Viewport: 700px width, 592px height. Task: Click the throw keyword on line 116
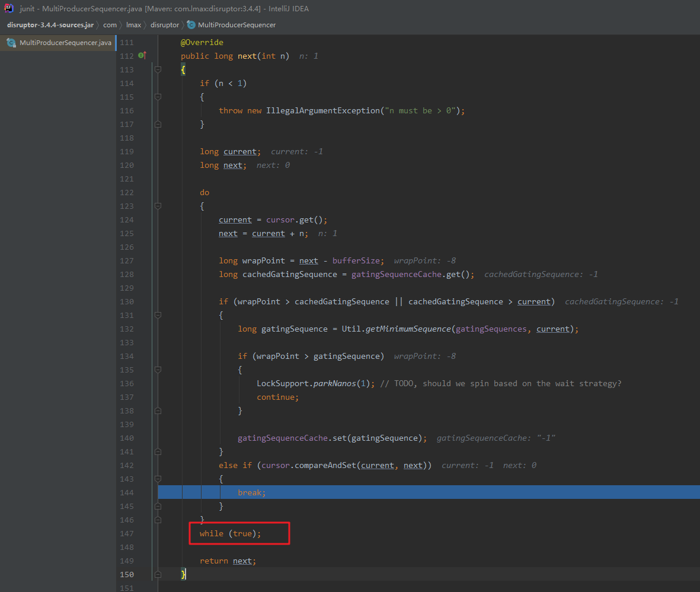coord(231,110)
